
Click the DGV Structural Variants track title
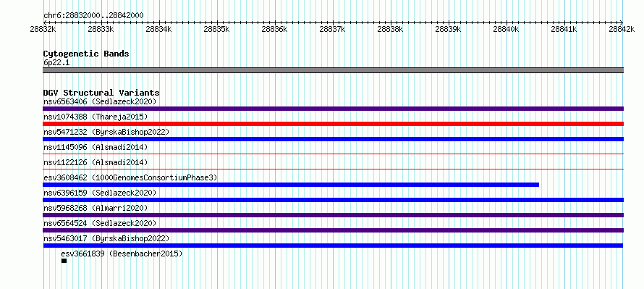click(x=101, y=93)
